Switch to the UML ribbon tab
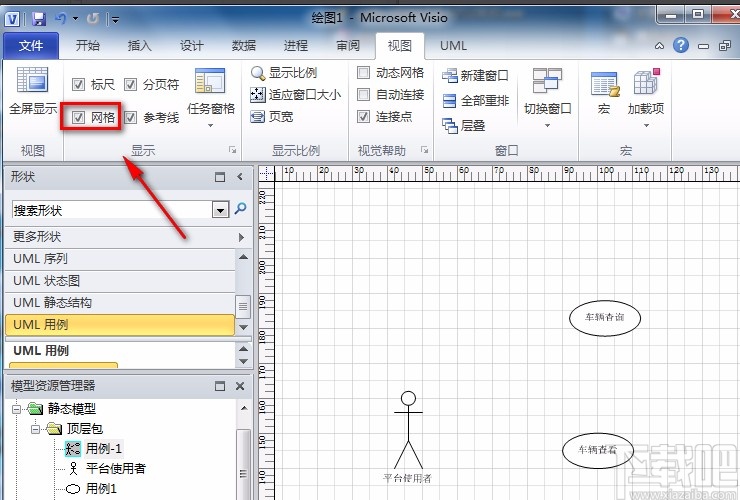The height and width of the screenshot is (500, 740). pos(453,46)
